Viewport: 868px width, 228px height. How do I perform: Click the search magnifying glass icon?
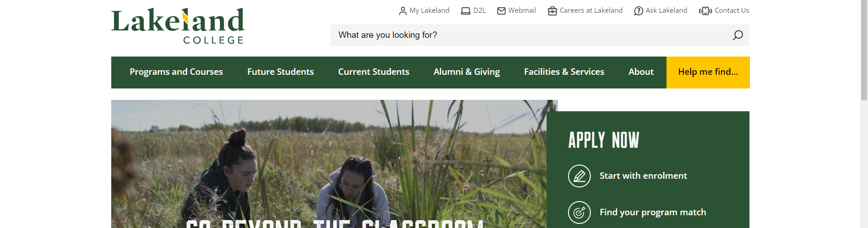(x=738, y=35)
